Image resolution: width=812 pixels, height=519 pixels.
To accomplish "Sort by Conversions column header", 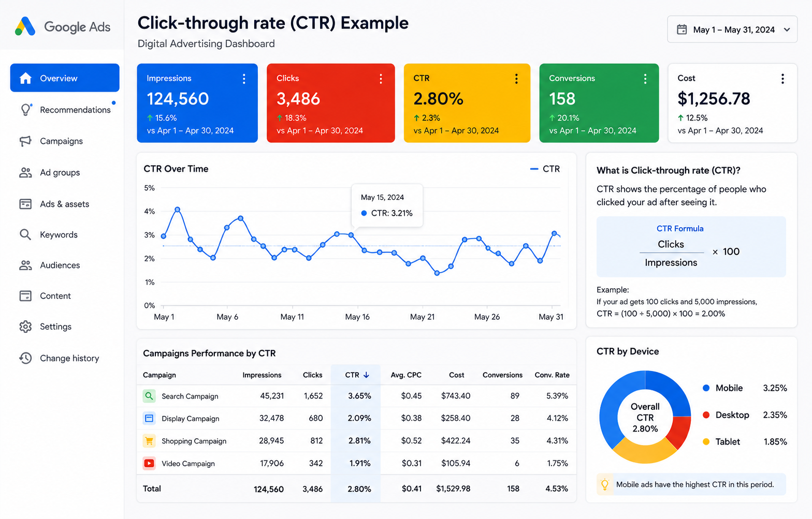I will [x=502, y=375].
